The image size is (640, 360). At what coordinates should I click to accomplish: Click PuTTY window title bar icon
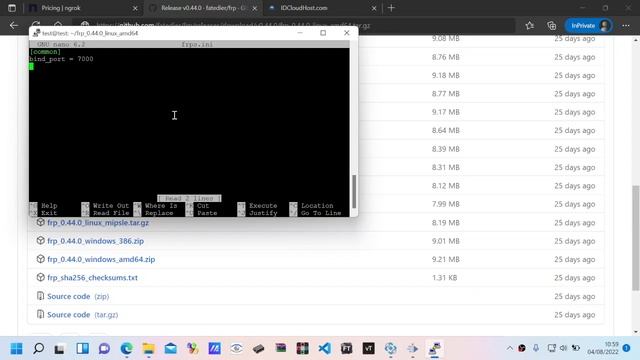click(x=36, y=33)
